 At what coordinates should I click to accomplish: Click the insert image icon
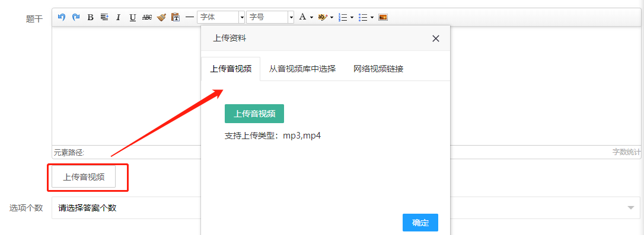click(383, 17)
